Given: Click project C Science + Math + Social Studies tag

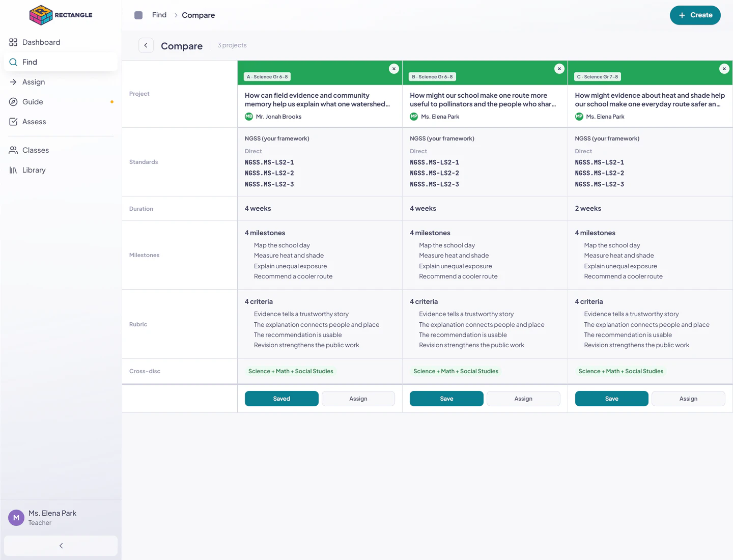Looking at the screenshot, I should coord(621,371).
